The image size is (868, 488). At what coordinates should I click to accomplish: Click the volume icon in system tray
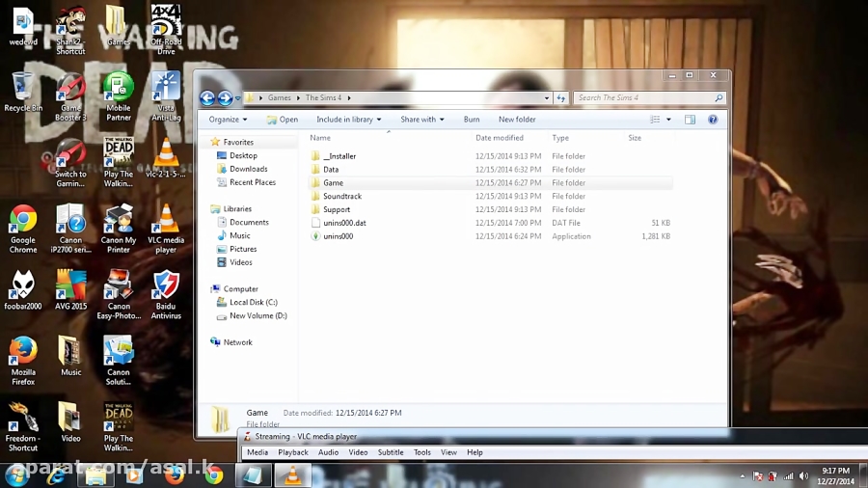point(803,475)
